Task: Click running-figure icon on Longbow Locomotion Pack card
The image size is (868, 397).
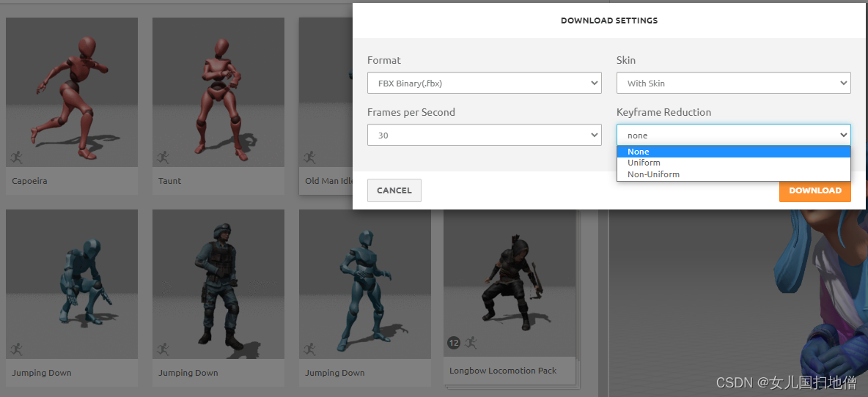Action: pos(471,343)
